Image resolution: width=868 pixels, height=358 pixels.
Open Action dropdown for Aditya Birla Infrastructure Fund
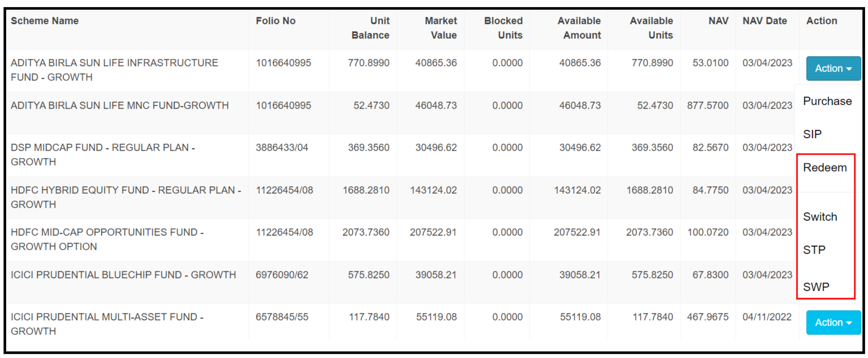click(x=833, y=68)
